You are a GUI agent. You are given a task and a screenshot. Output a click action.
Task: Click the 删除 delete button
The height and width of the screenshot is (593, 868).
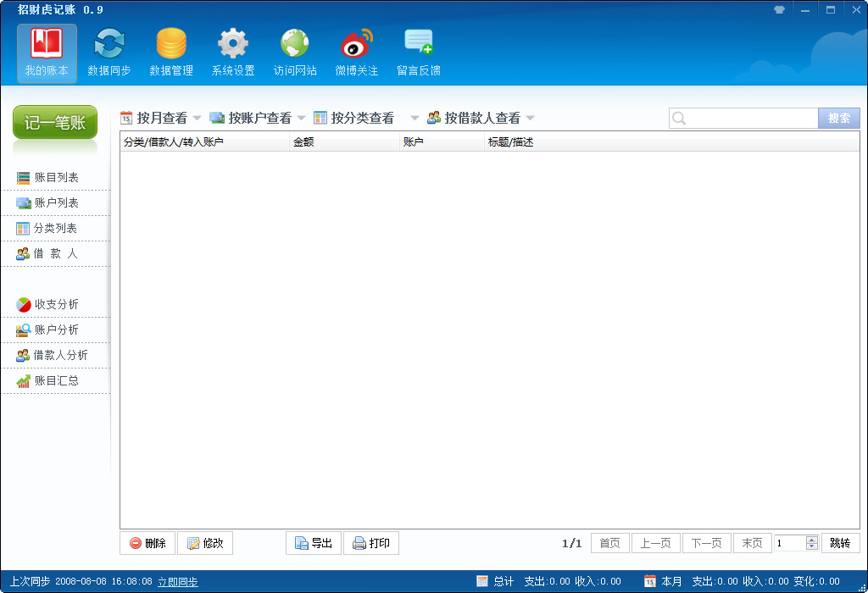(x=147, y=543)
